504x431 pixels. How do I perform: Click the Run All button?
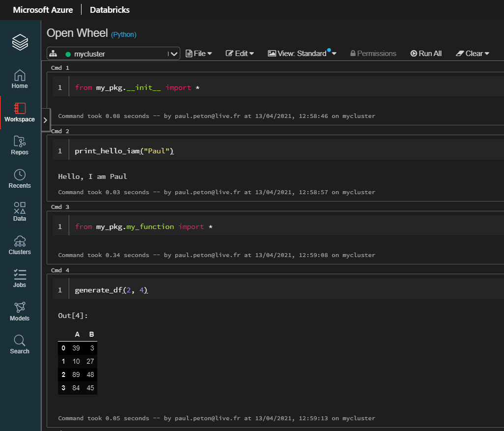(x=426, y=53)
